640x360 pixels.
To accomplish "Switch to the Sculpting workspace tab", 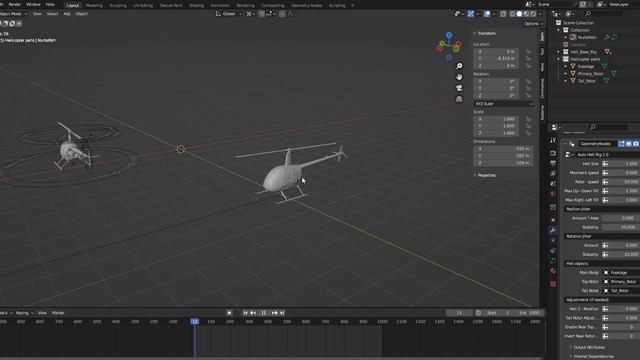I will click(118, 5).
